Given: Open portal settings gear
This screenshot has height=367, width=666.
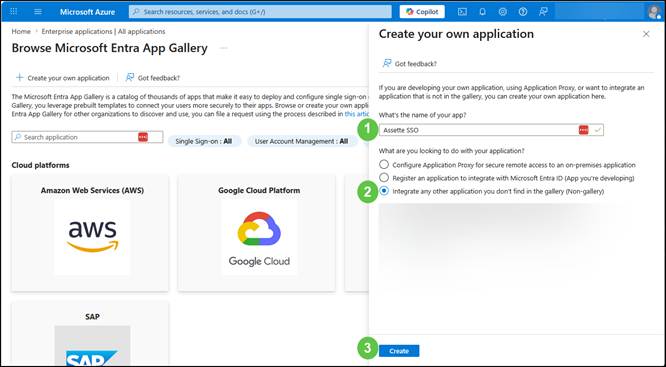Looking at the screenshot, I should tap(502, 12).
